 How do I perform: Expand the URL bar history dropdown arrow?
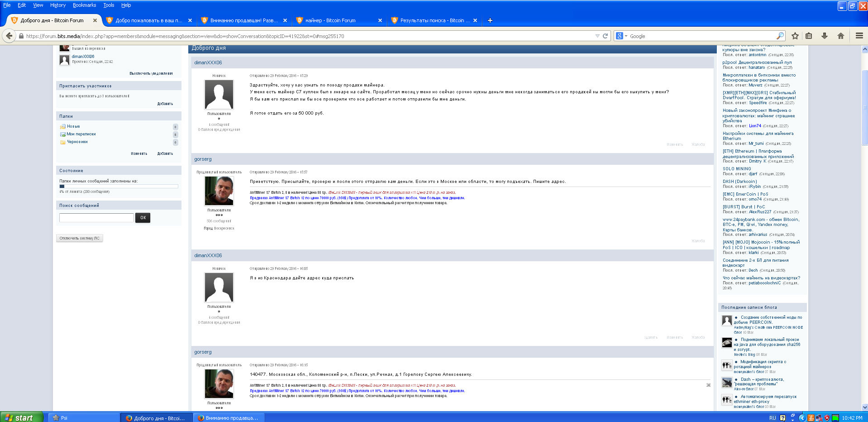pyautogui.click(x=597, y=36)
